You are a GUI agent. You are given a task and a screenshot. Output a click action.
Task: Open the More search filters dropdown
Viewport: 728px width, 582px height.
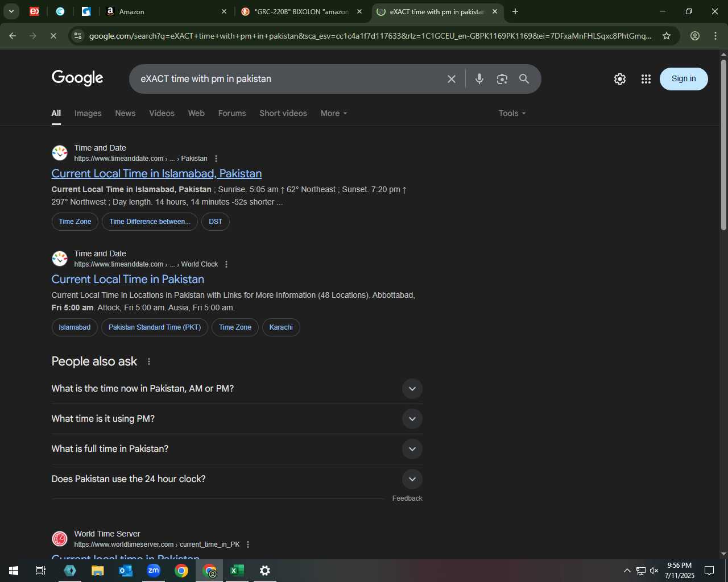click(334, 113)
